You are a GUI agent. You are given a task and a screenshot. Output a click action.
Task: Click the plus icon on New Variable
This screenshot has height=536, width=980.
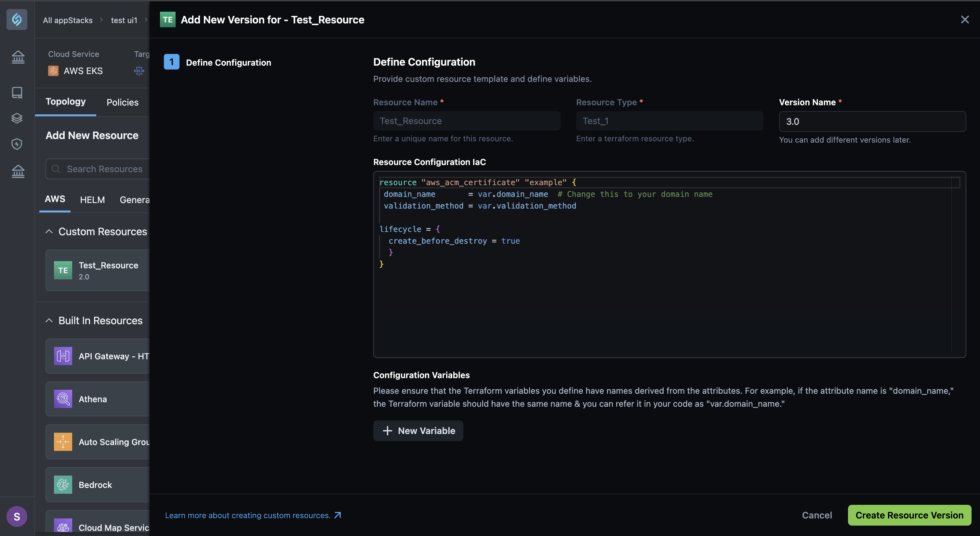coord(387,431)
